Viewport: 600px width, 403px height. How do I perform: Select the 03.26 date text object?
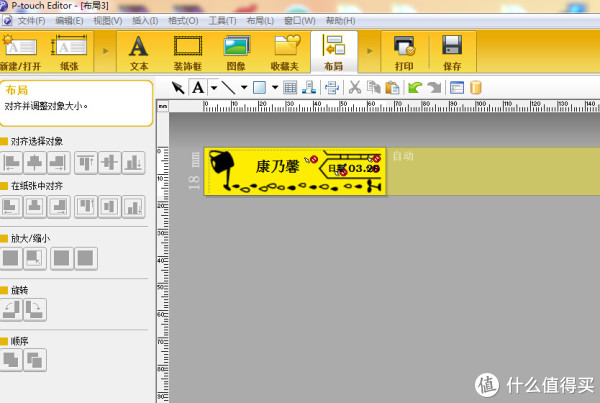[364, 168]
